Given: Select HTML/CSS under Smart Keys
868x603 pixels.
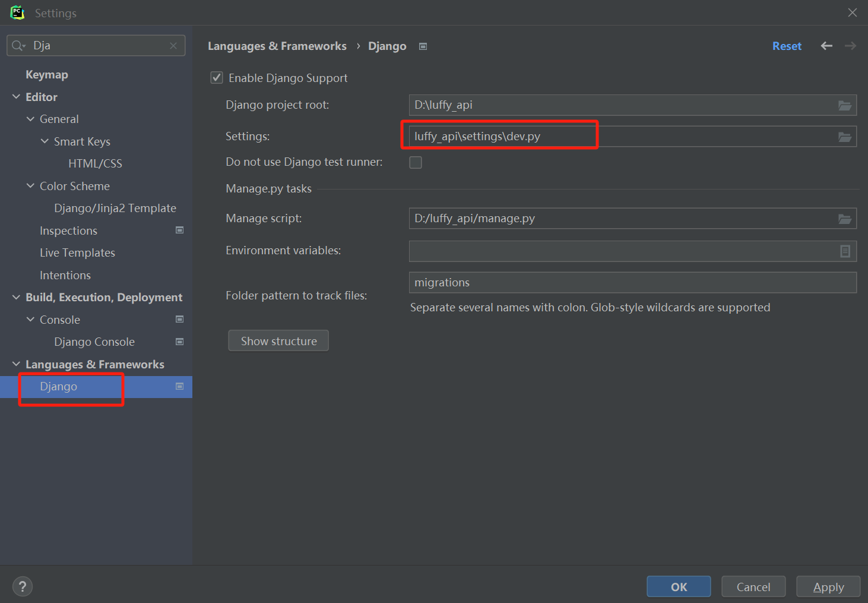Looking at the screenshot, I should pyautogui.click(x=95, y=163).
